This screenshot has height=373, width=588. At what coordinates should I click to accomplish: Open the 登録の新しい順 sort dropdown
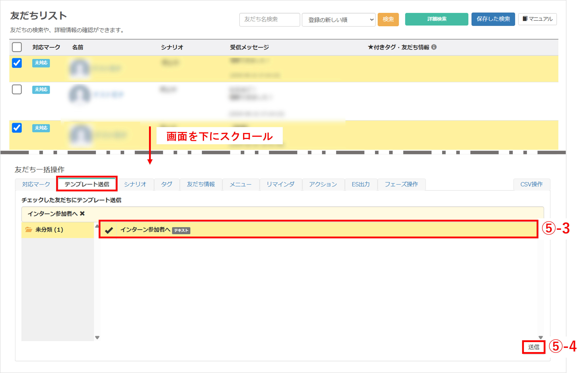[x=338, y=20]
